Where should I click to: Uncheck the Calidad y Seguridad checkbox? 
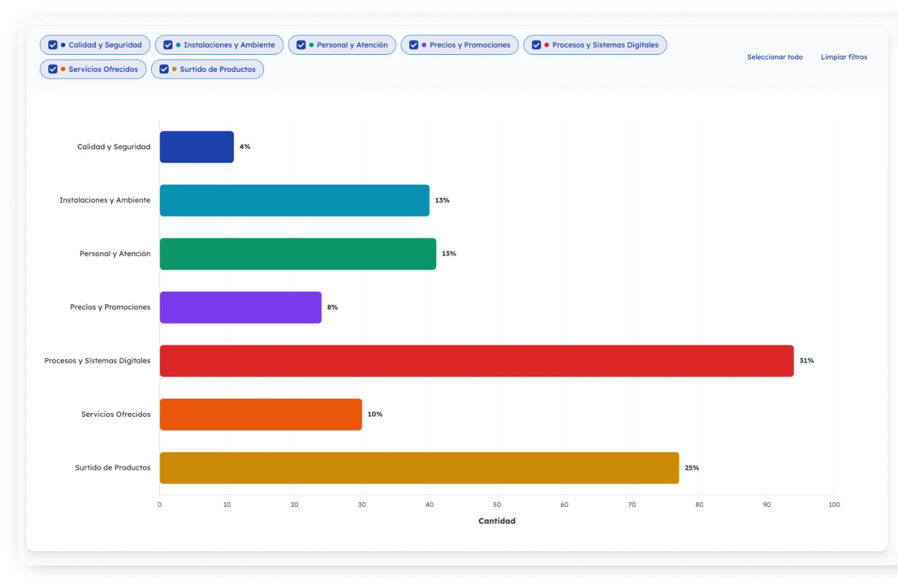pos(52,45)
